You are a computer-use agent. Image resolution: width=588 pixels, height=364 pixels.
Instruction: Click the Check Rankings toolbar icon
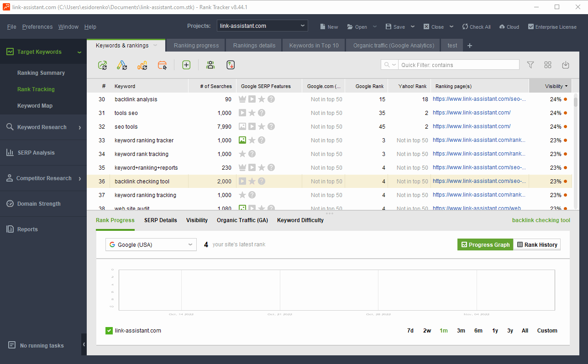pyautogui.click(x=103, y=65)
